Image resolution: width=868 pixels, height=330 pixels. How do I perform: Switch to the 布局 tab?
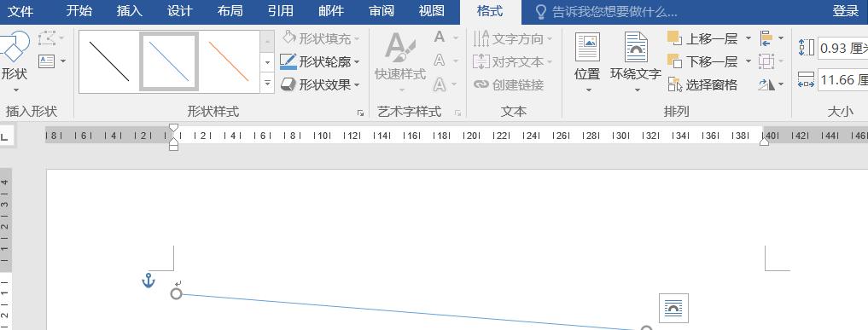230,11
